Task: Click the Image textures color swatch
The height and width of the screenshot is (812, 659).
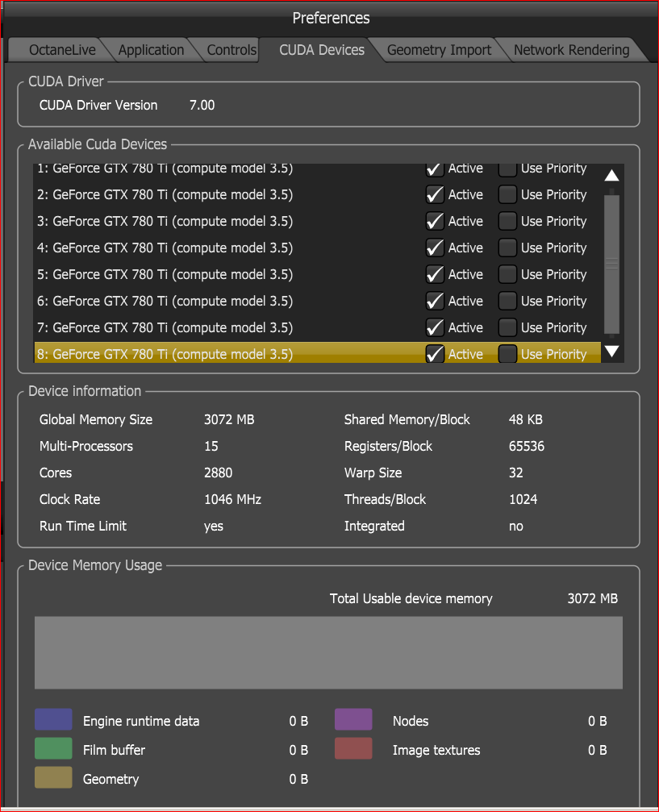Action: [x=353, y=748]
